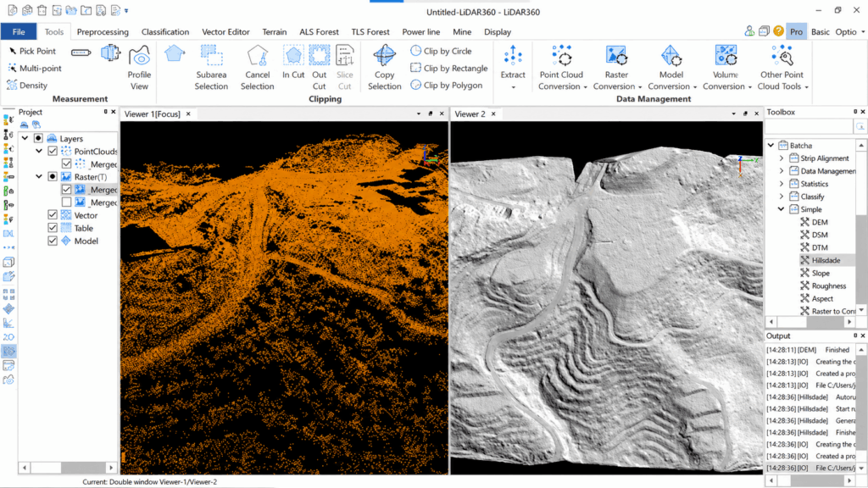
Task: Click the user account icon
Action: point(749,31)
